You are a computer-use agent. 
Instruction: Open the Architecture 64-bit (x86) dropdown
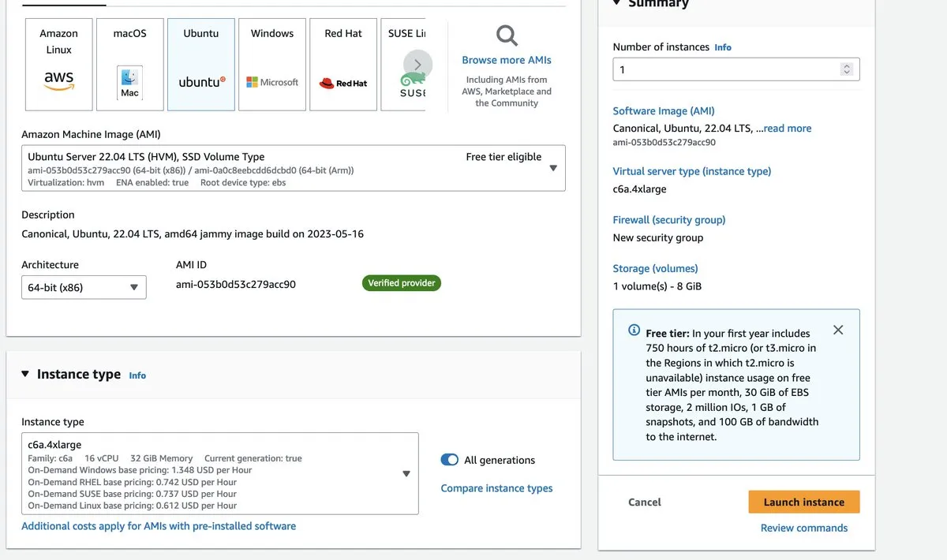[84, 287]
